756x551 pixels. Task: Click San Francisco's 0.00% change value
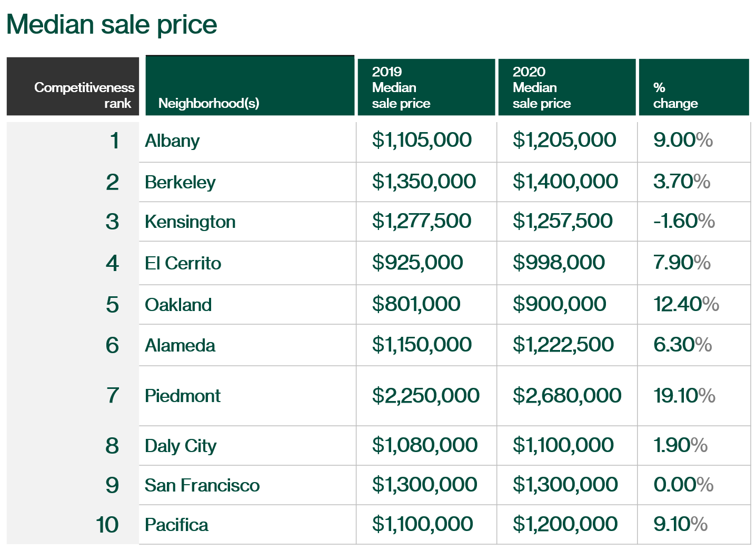[x=683, y=485]
